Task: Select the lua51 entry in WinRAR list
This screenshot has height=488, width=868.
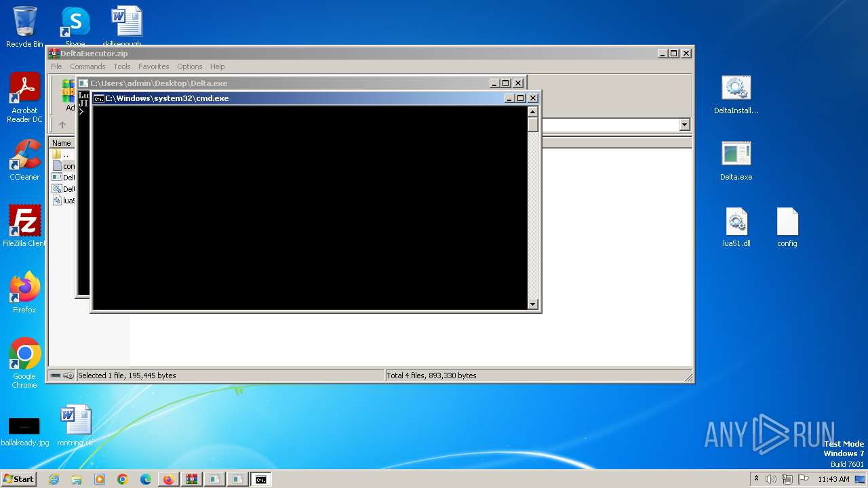Action: 64,201
